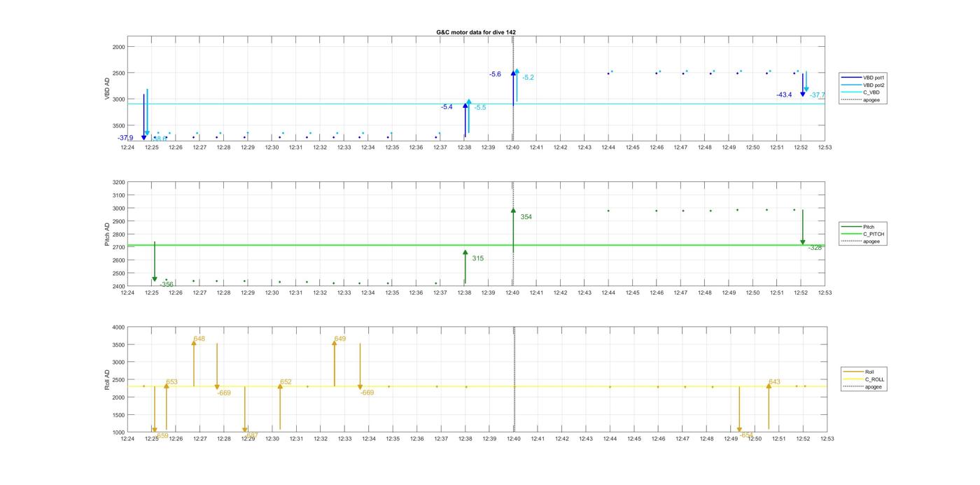The height and width of the screenshot is (485, 980).
Task: Click the dark blue up arrow labeled -5.6
Action: tap(513, 87)
